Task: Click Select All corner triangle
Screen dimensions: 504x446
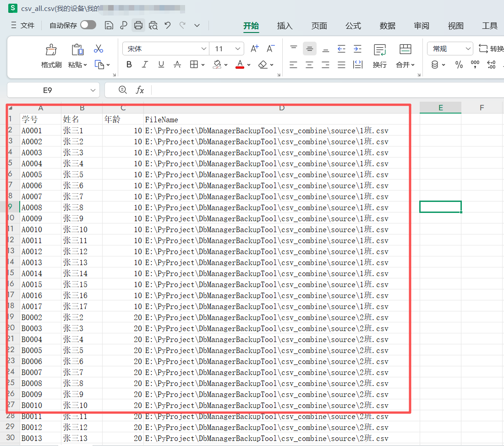Action: pyautogui.click(x=11, y=108)
